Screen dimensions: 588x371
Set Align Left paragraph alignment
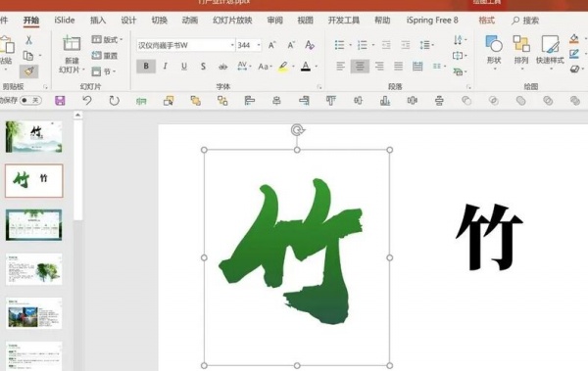340,67
